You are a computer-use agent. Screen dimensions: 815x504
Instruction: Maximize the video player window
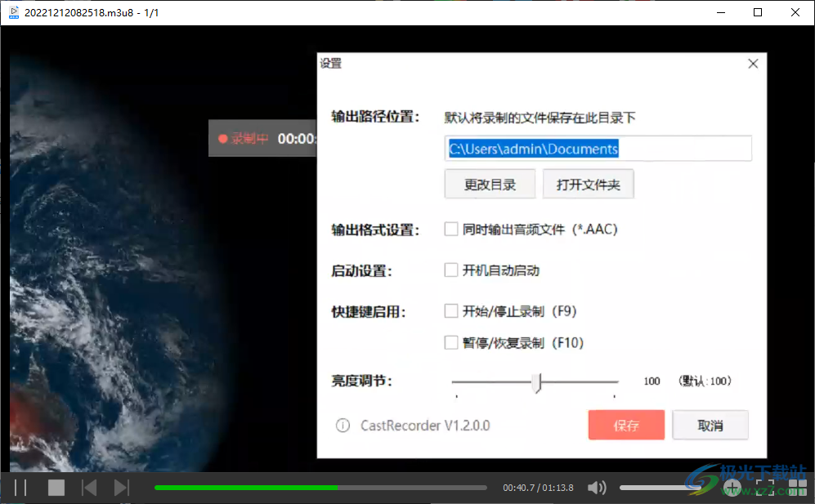pyautogui.click(x=758, y=12)
